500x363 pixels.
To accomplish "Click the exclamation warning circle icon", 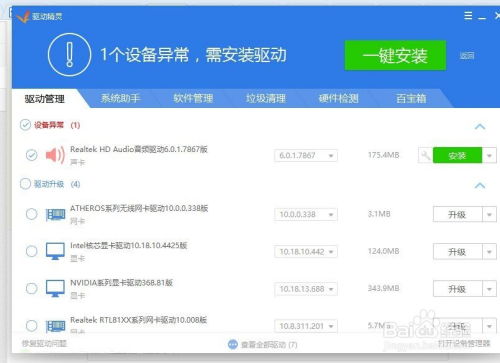I will (69, 54).
